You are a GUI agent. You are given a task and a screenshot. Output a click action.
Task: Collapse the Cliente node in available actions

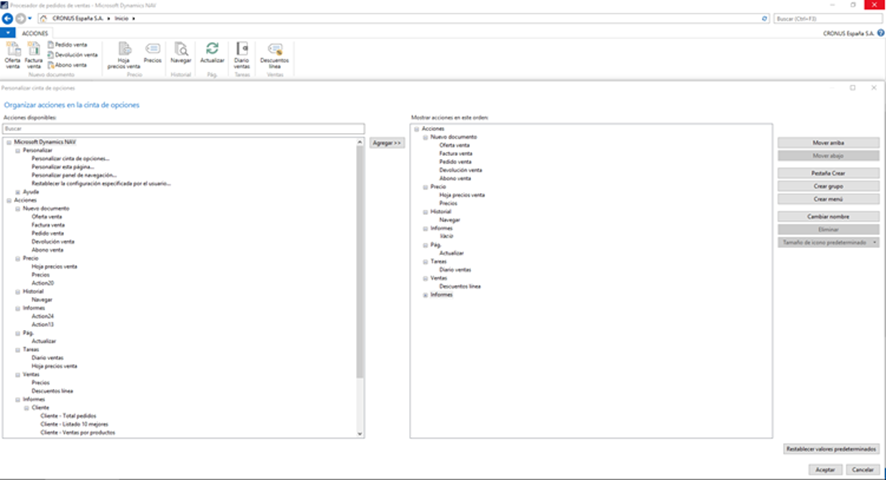click(x=27, y=408)
